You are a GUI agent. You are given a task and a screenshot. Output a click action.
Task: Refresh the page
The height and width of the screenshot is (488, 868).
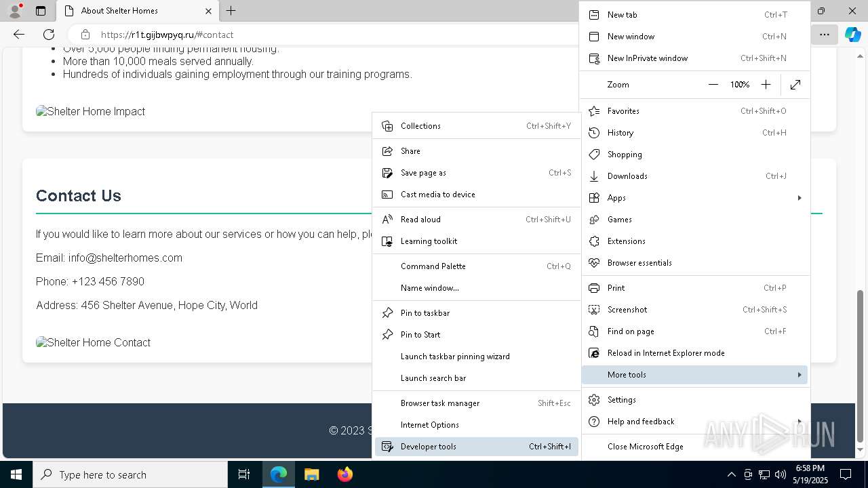click(x=49, y=35)
